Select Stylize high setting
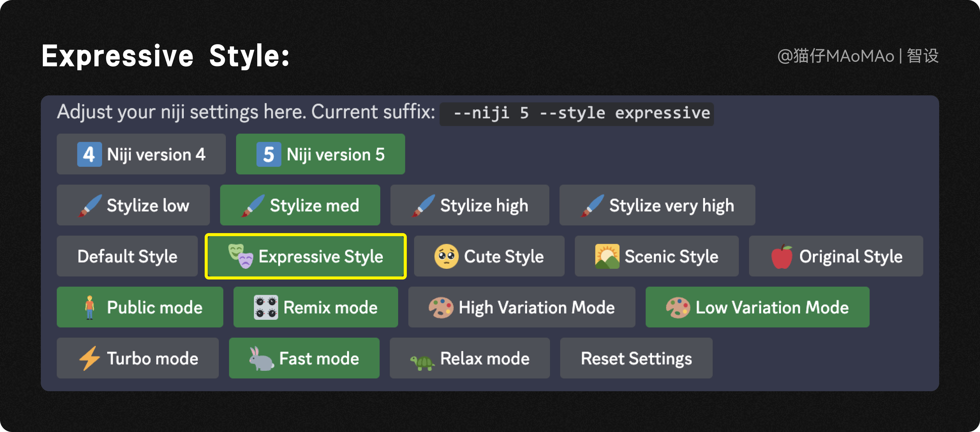The width and height of the screenshot is (980, 432). click(470, 205)
